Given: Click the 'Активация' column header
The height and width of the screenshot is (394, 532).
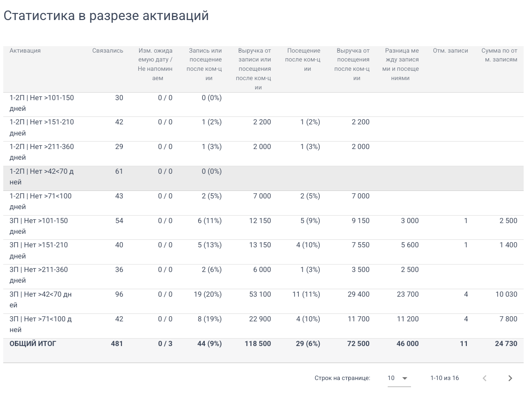Looking at the screenshot, I should pyautogui.click(x=25, y=51).
